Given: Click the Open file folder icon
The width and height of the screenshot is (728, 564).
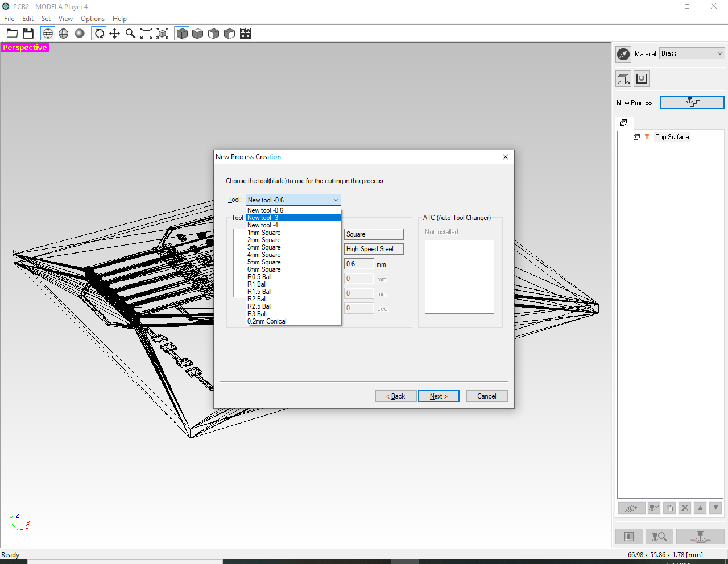Looking at the screenshot, I should (12, 34).
